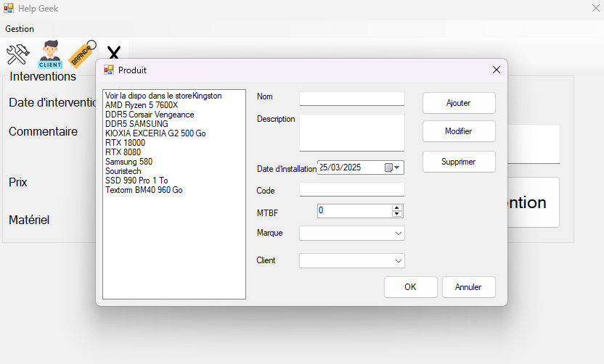Open the calendar picker for installation date
This screenshot has height=364, width=604.
pyautogui.click(x=392, y=167)
